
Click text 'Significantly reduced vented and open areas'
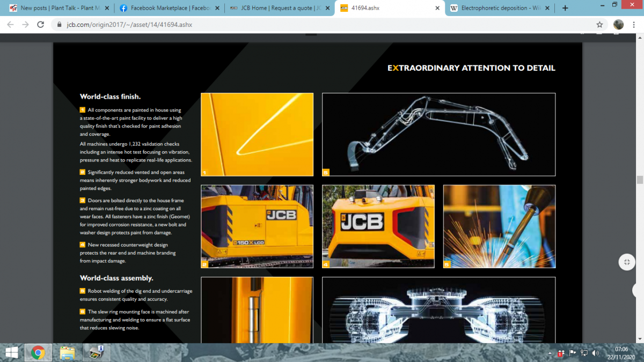click(137, 172)
